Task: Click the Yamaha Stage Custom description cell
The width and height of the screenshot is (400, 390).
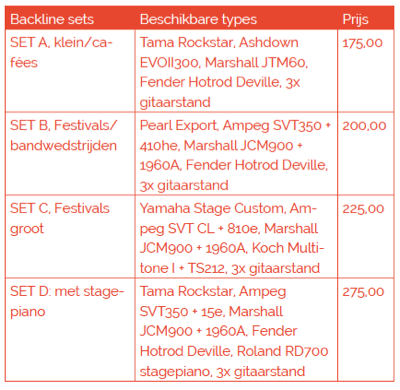Action: (236, 236)
